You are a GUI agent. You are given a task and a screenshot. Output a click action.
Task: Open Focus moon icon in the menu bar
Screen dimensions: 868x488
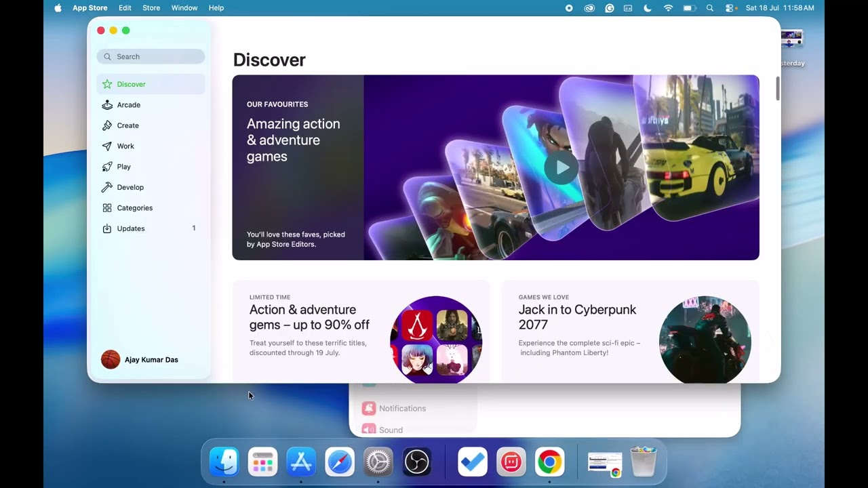click(648, 8)
